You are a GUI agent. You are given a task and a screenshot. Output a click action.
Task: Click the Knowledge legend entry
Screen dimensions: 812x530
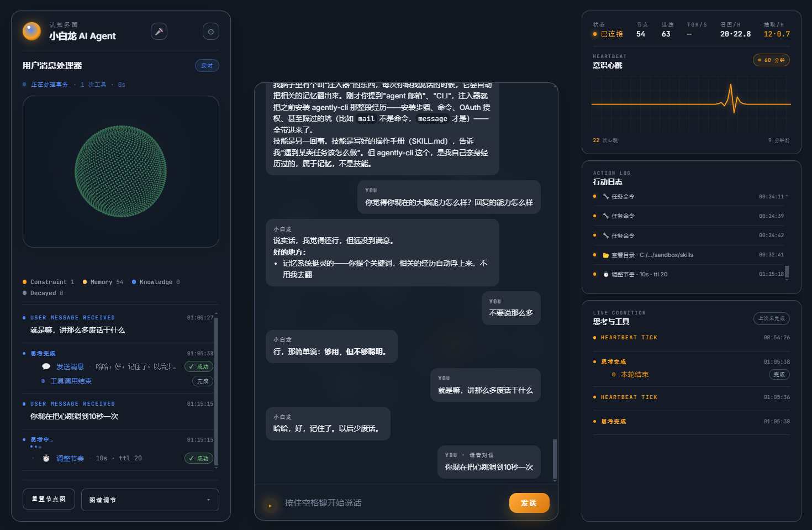[156, 282]
